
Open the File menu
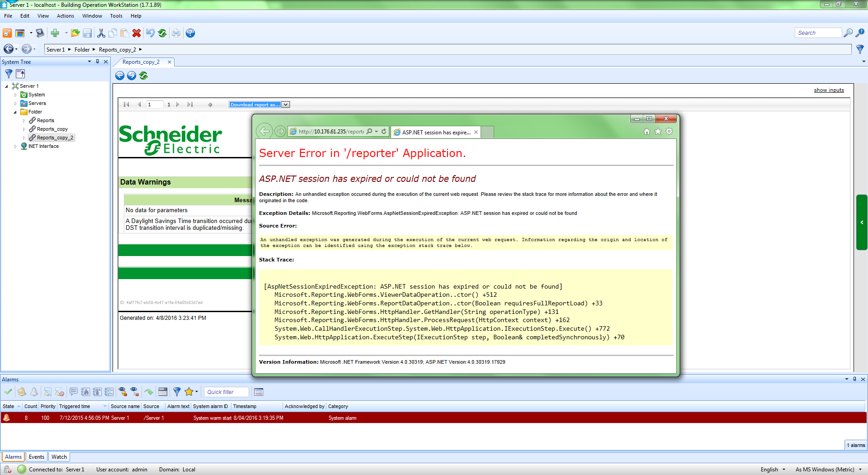click(x=8, y=16)
